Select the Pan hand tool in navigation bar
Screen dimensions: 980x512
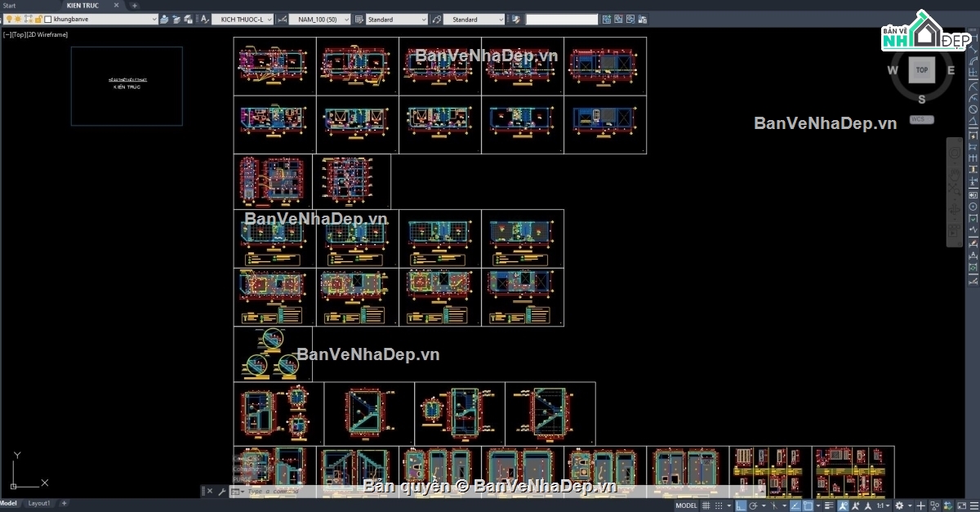click(955, 175)
